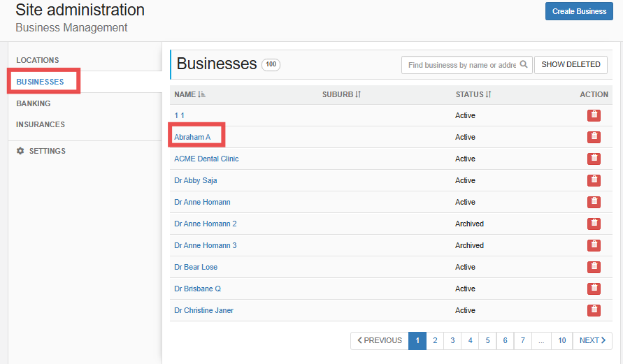Click the 100 businesses count badge
The image size is (623, 364).
(x=271, y=64)
